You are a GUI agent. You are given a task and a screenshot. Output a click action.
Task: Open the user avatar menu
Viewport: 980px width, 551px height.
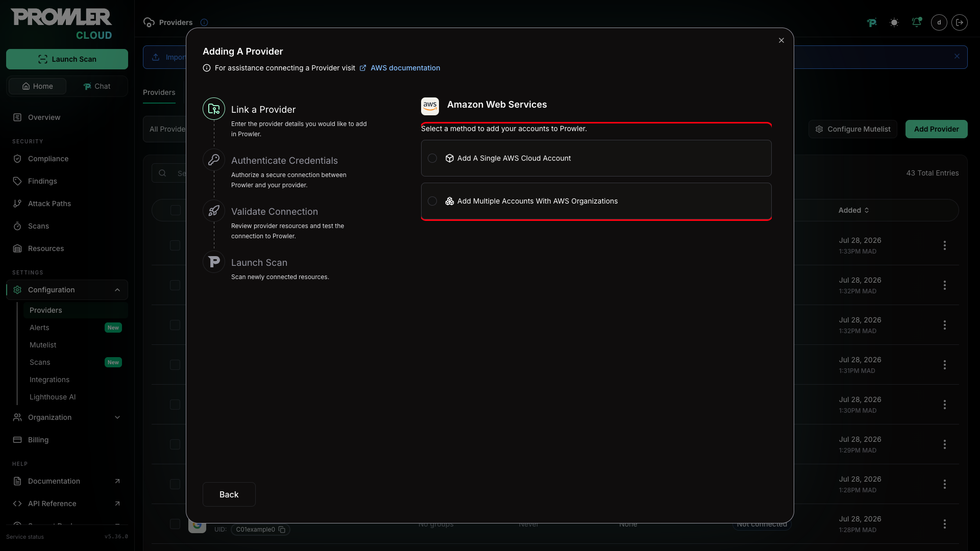point(939,22)
